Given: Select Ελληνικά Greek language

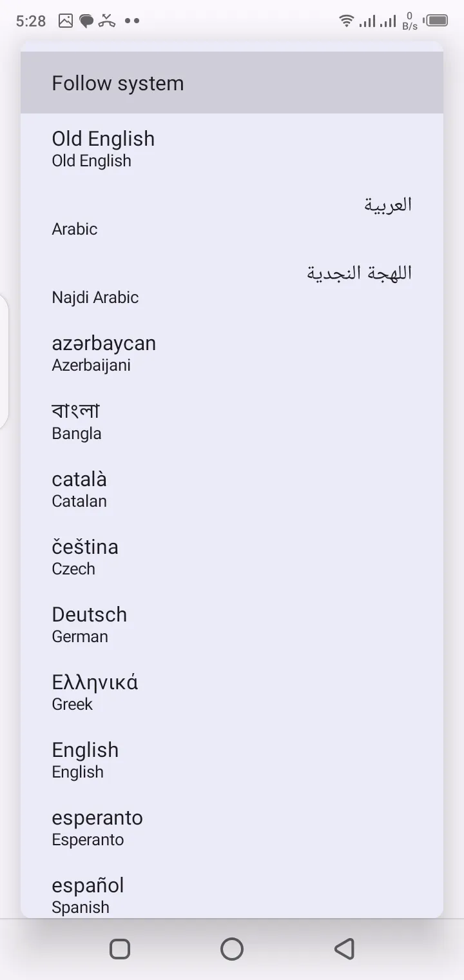Looking at the screenshot, I should coord(232,692).
